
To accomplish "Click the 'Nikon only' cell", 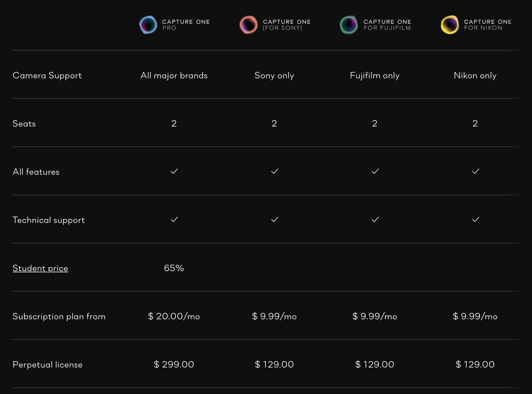I will coord(475,75).
